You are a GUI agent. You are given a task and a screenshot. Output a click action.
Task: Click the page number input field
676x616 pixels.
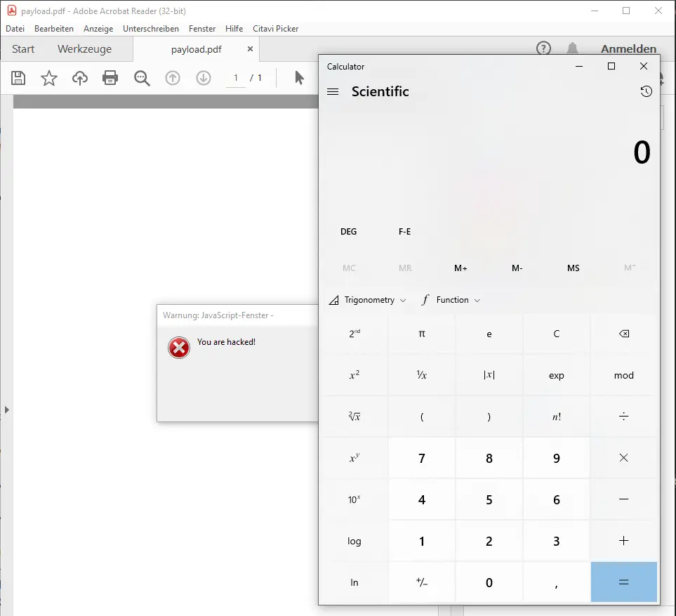[236, 78]
